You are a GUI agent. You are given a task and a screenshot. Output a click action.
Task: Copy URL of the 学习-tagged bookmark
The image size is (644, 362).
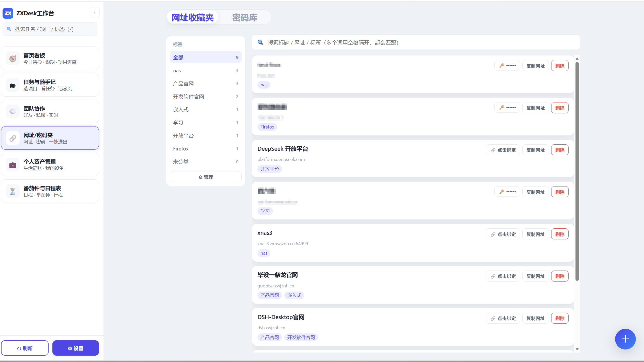535,192
